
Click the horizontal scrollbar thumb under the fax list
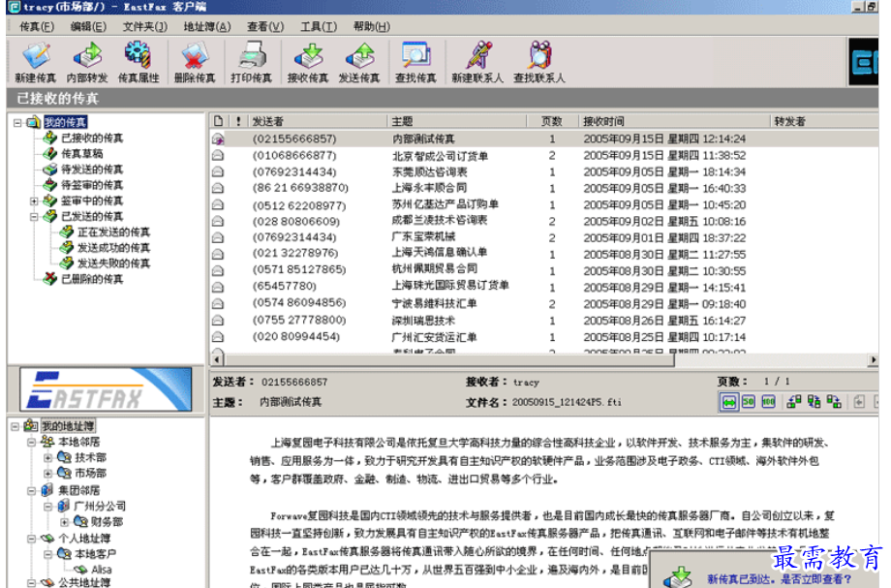[x=449, y=359]
